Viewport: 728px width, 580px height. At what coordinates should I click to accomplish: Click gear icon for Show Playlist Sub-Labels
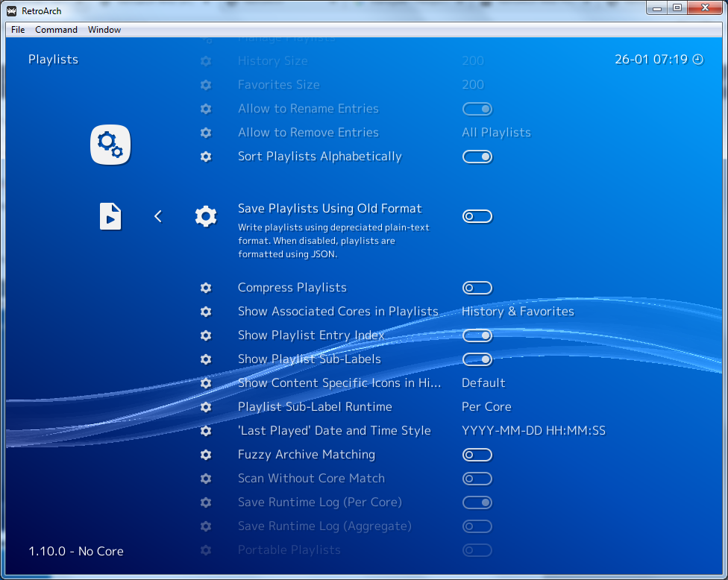click(x=206, y=359)
